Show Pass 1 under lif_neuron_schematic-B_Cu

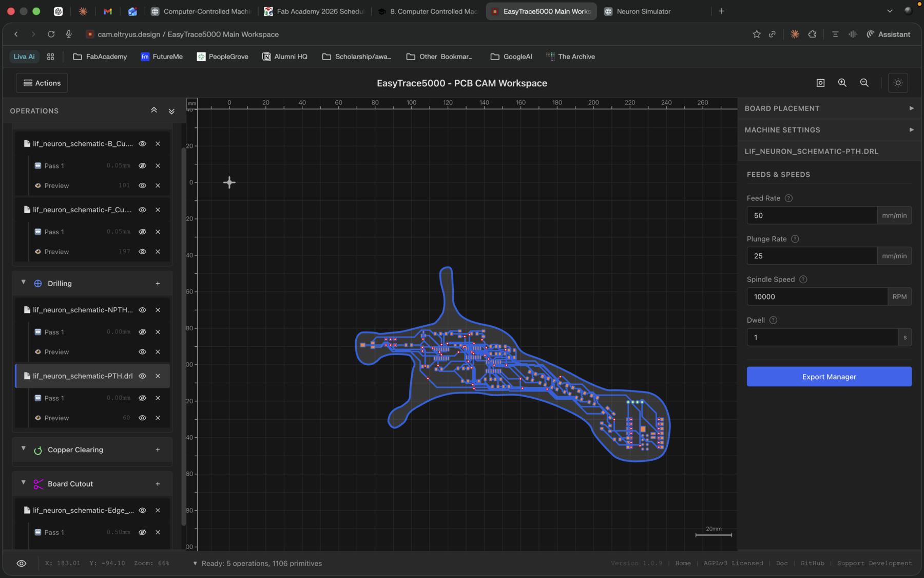(142, 165)
